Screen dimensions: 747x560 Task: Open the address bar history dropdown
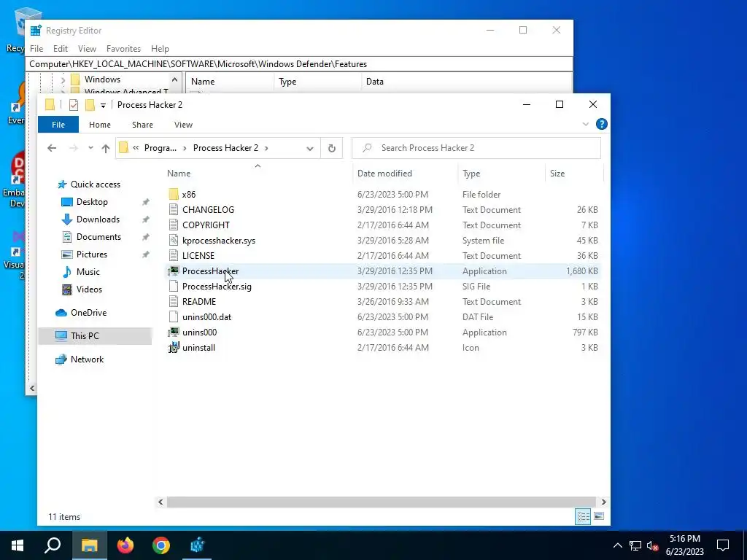(309, 148)
